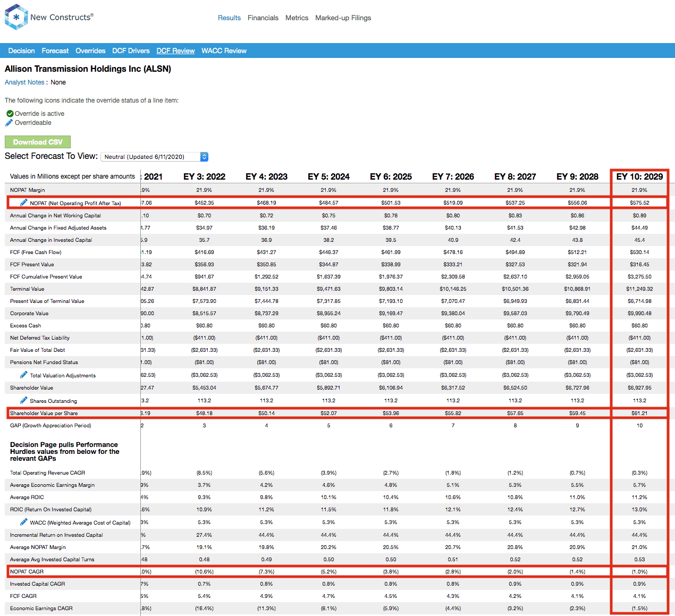Click the per-share value '$48.18'
The image size is (675, 616).
point(204,414)
